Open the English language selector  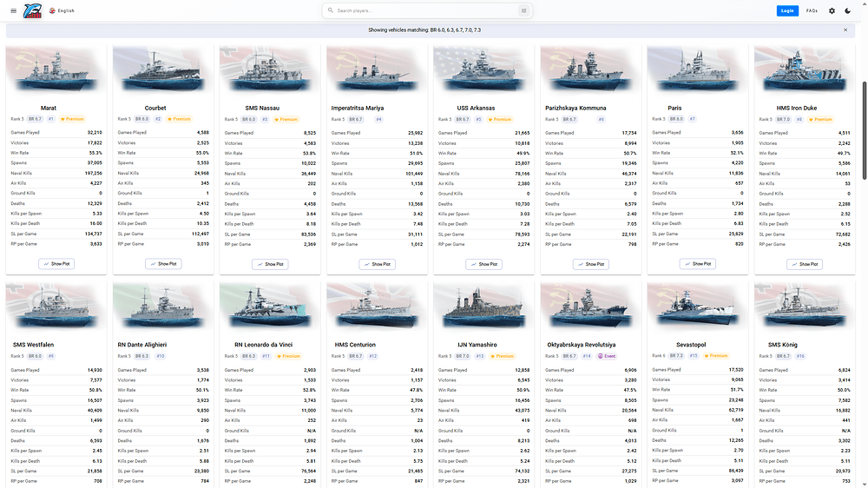(x=62, y=10)
